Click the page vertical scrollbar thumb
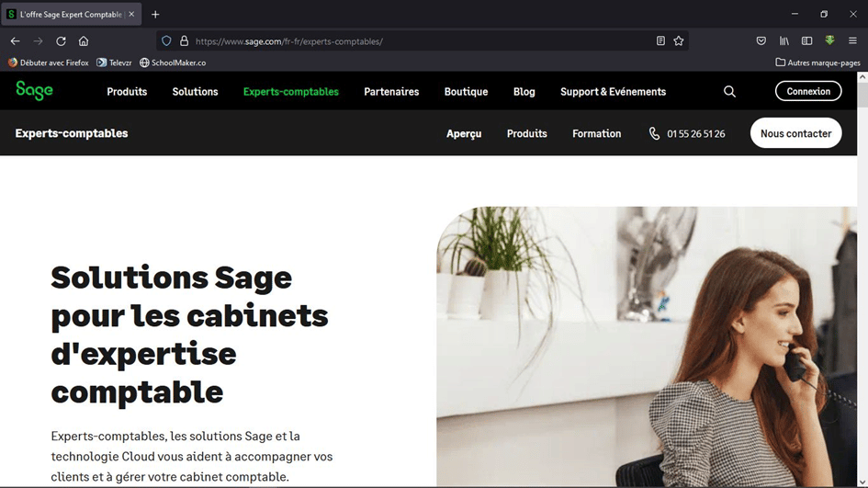Screen dimensions: 868x488 862,95
